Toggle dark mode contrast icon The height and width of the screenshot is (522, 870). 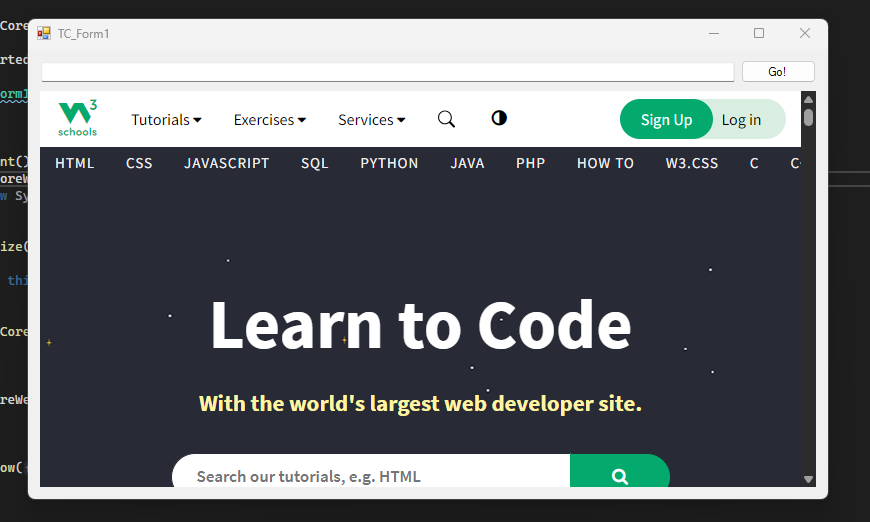499,118
